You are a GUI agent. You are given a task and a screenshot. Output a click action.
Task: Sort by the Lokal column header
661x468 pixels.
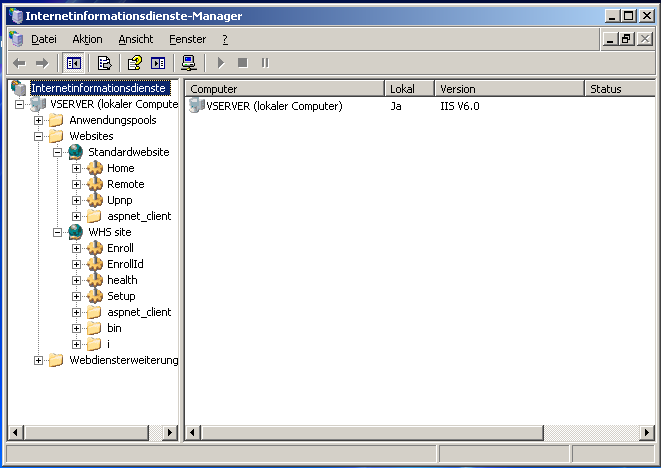click(409, 89)
